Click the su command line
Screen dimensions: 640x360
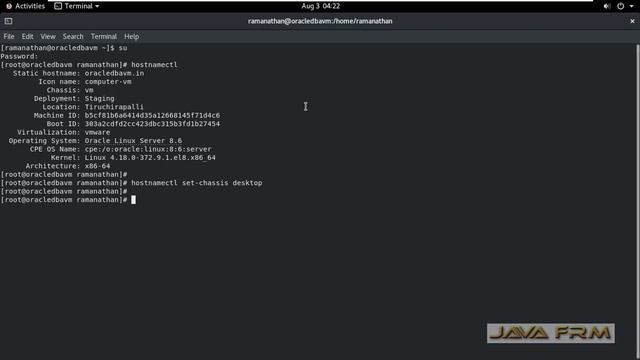pos(64,48)
